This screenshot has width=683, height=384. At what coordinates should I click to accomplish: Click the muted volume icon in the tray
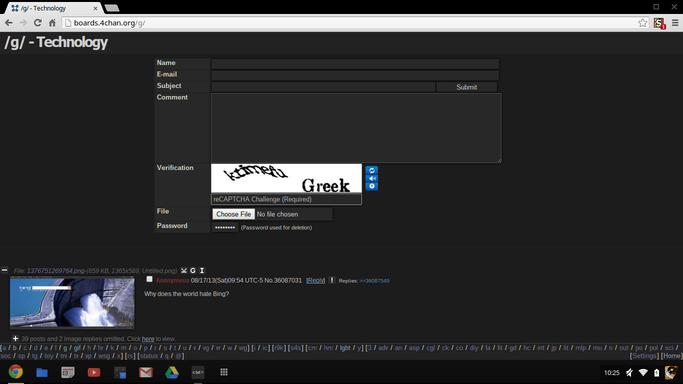[629, 372]
